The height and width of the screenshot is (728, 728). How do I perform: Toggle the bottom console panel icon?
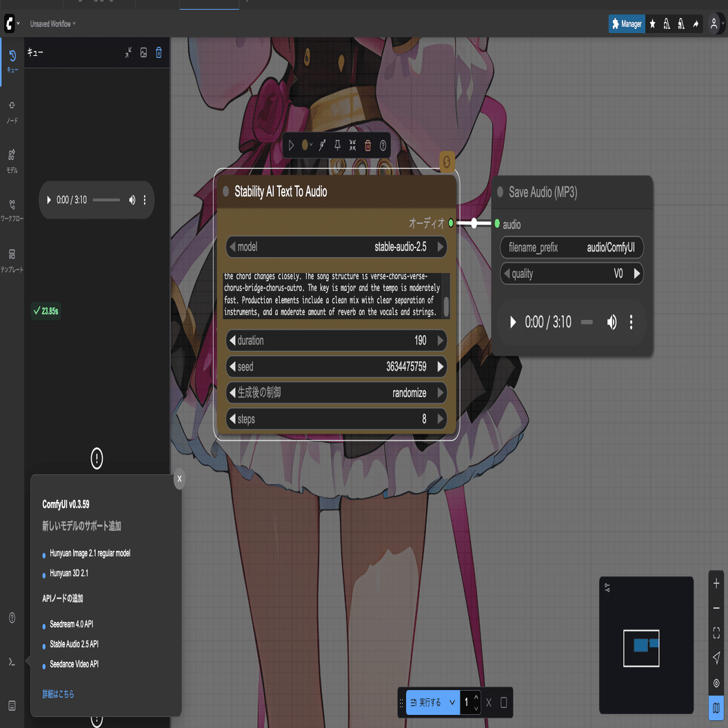pyautogui.click(x=12, y=662)
